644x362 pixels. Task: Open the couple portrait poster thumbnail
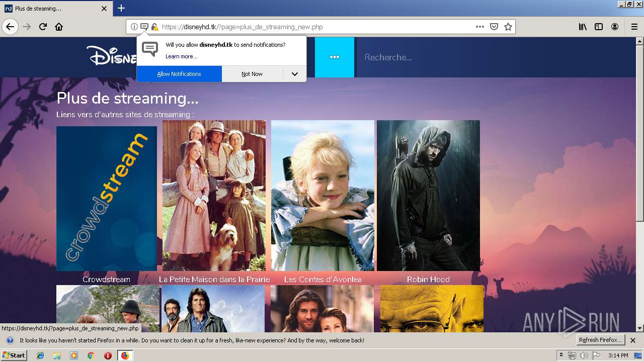tap(322, 309)
